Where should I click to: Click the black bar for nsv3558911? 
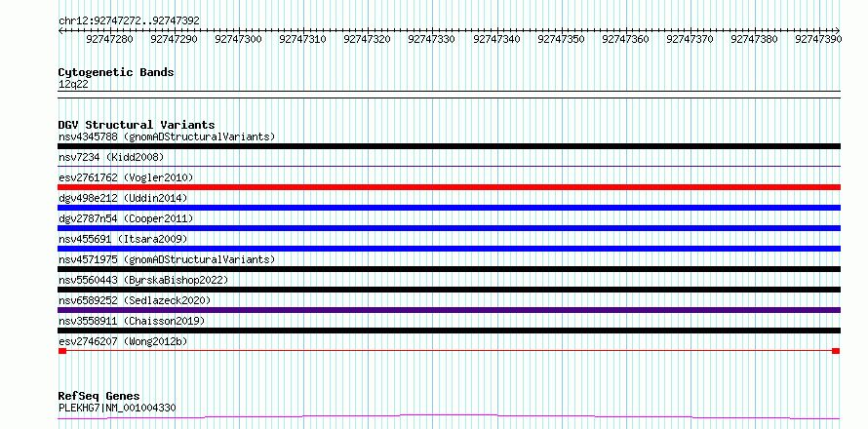tap(449, 331)
